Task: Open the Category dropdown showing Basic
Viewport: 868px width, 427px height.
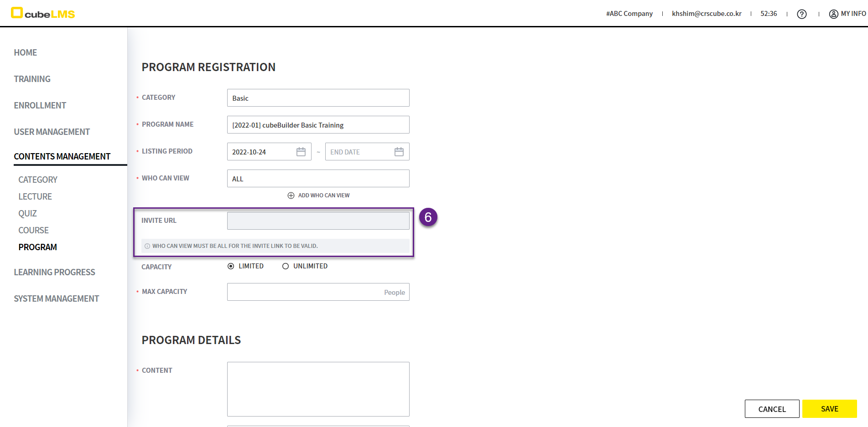Action: [x=318, y=98]
